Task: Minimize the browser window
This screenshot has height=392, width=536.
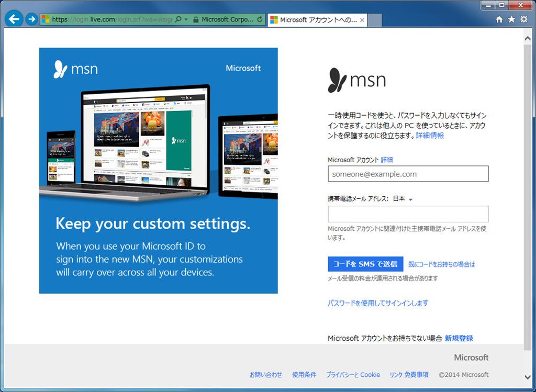Action: [488, 5]
